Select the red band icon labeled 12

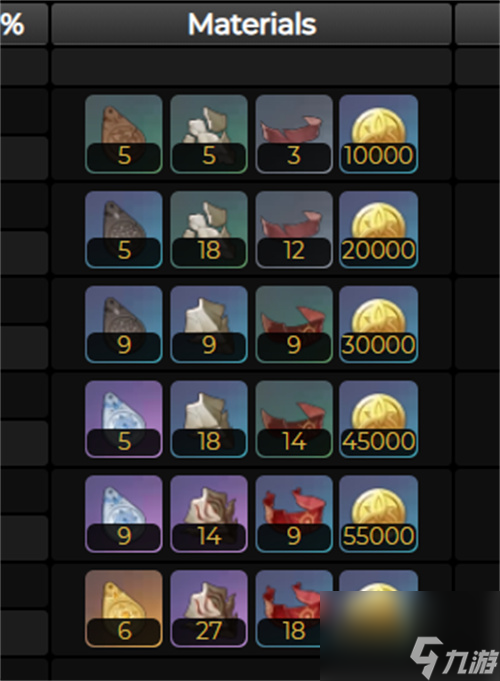point(294,229)
